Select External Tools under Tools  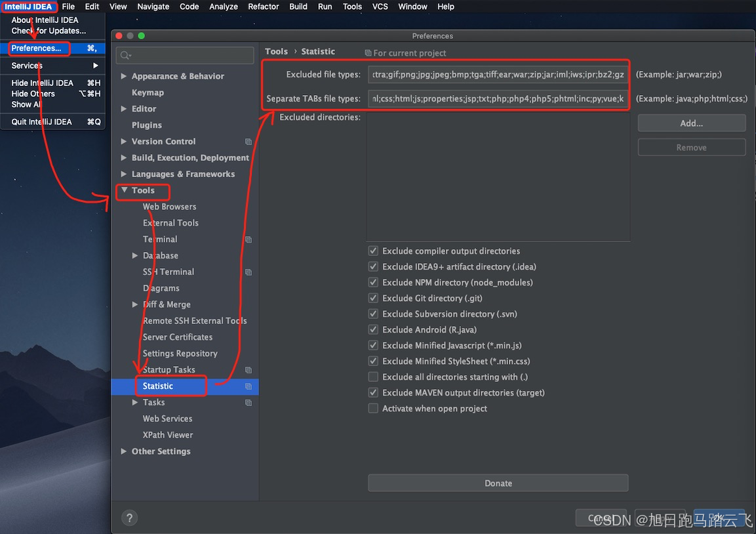pos(170,223)
